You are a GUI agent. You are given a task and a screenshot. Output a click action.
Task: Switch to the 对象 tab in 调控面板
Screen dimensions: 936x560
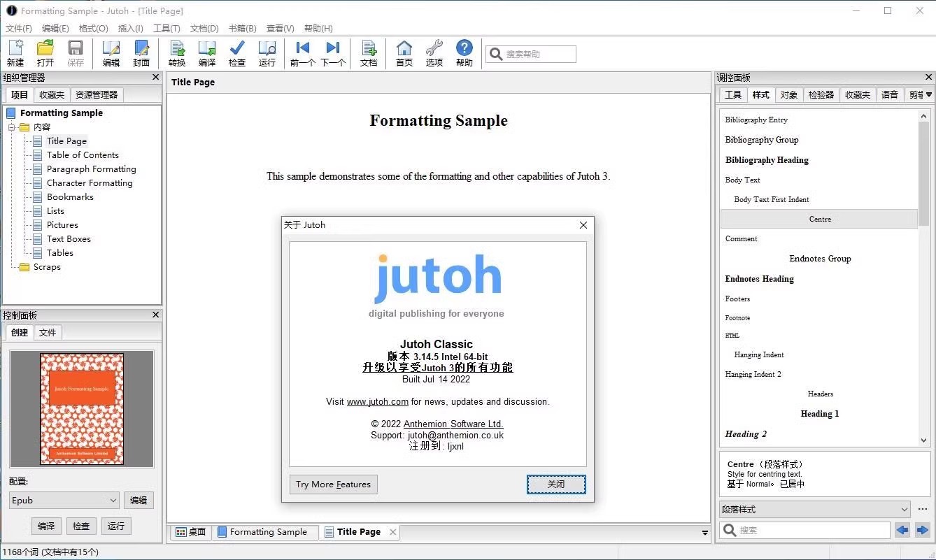click(x=789, y=95)
